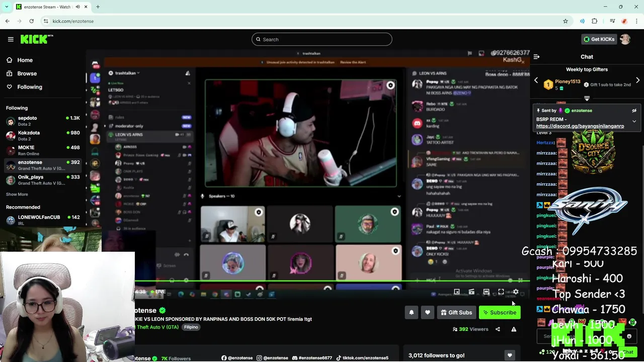This screenshot has width=644, height=362.
Task: Open Onik_plays channel in Following list
Action: click(x=43, y=180)
